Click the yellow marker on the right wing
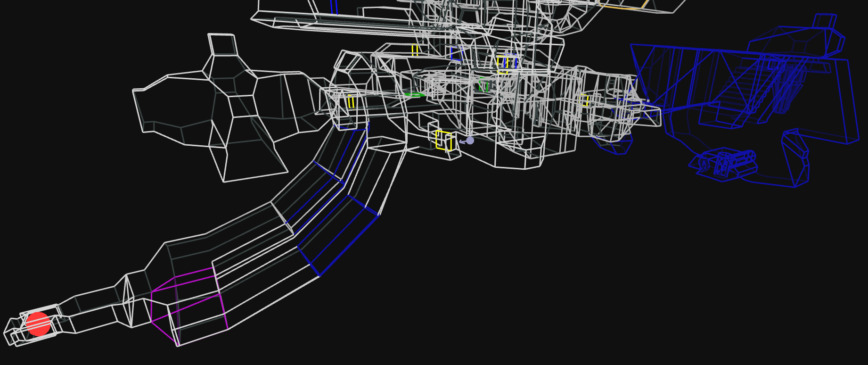This screenshot has height=365, width=868. click(x=584, y=100)
